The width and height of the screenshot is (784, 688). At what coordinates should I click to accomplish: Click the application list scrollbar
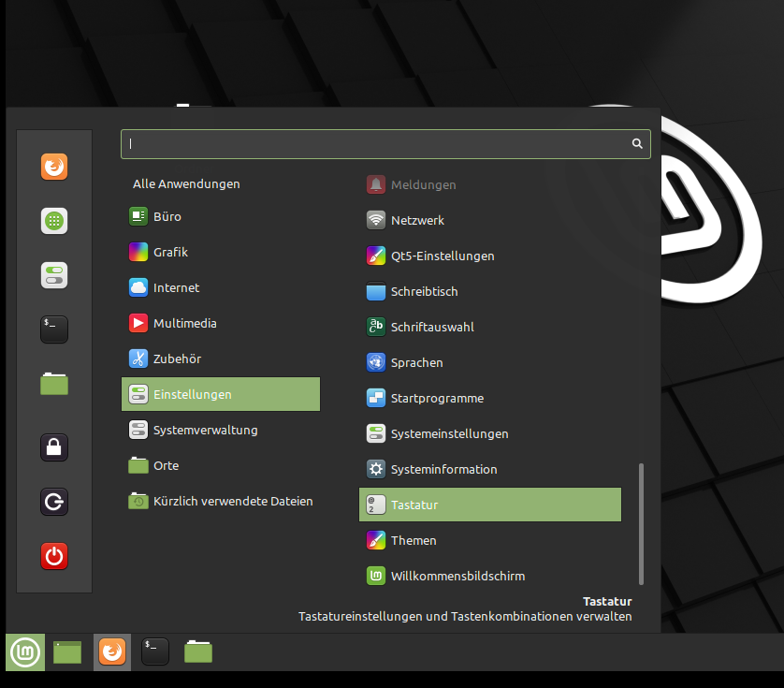click(641, 524)
